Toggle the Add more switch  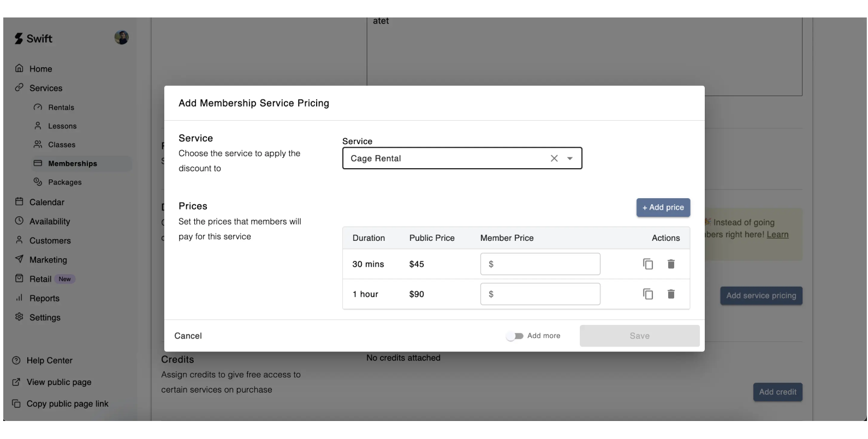point(514,336)
